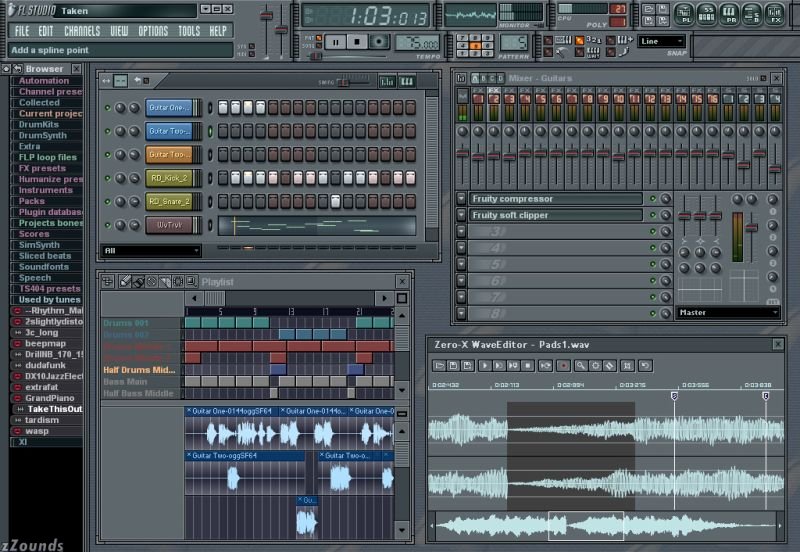Select Fruity soft clipper effect slot
The image size is (800, 552).
click(x=555, y=215)
